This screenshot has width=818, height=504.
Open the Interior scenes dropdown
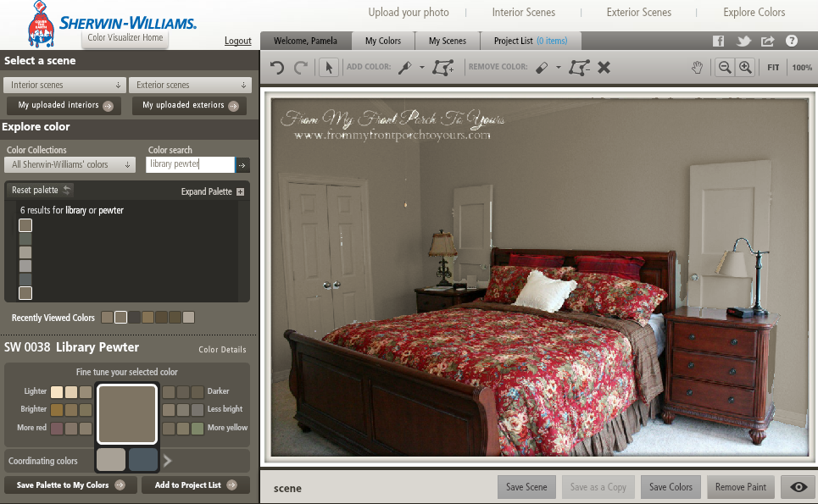[x=64, y=85]
